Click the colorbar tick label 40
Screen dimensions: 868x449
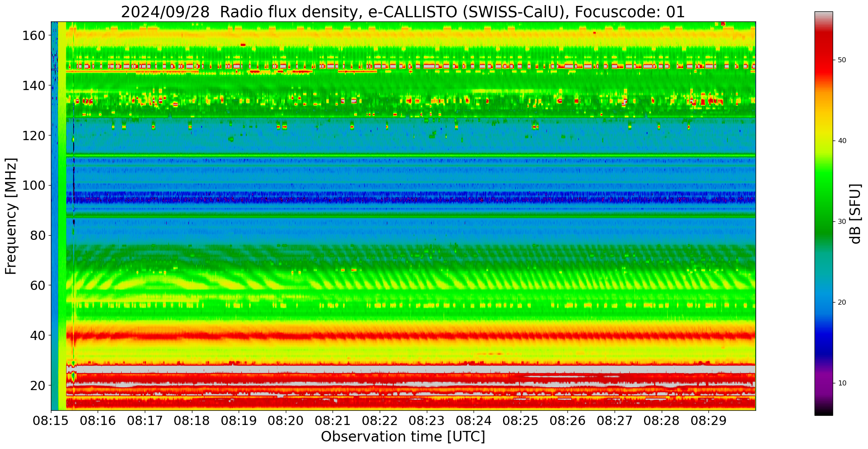coord(842,141)
